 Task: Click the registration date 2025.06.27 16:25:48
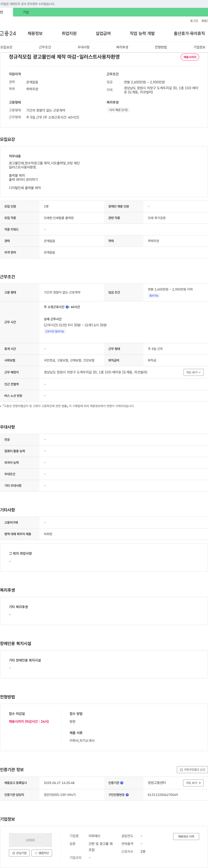59,783
